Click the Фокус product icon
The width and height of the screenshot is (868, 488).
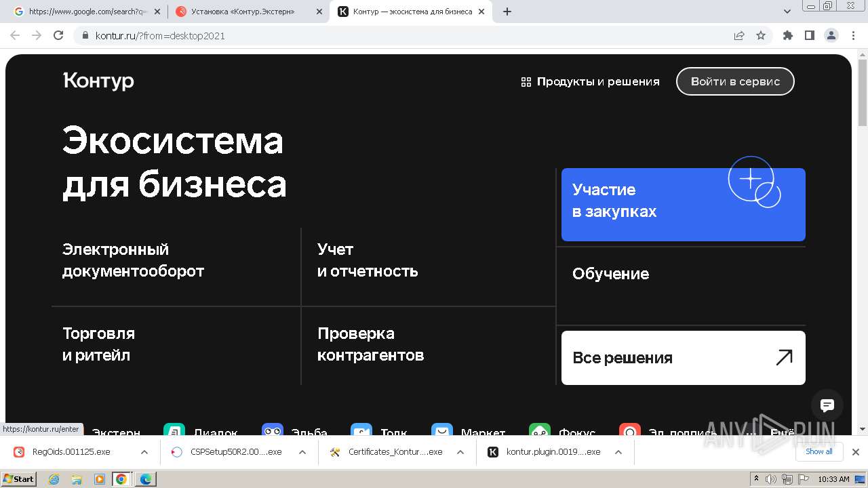(x=540, y=431)
